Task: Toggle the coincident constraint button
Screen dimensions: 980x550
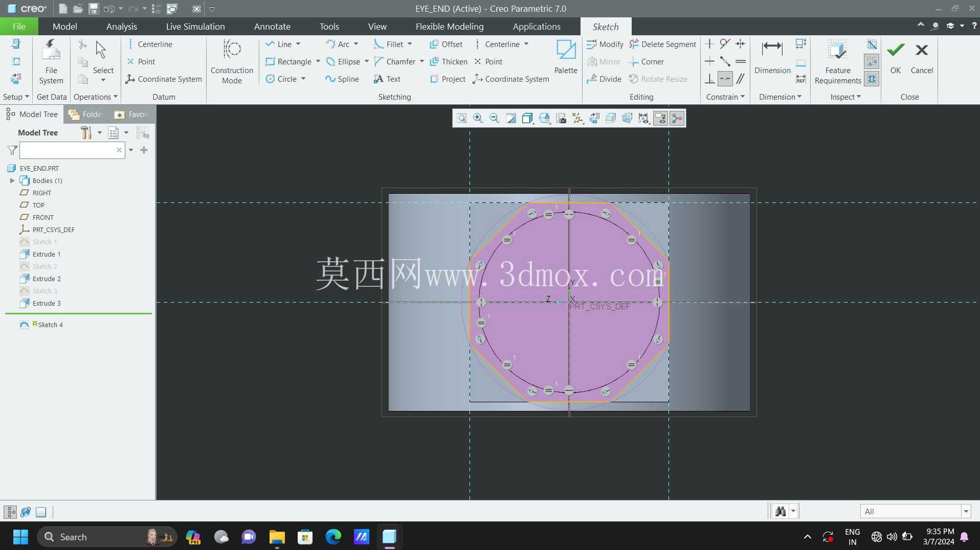Action: (x=725, y=79)
